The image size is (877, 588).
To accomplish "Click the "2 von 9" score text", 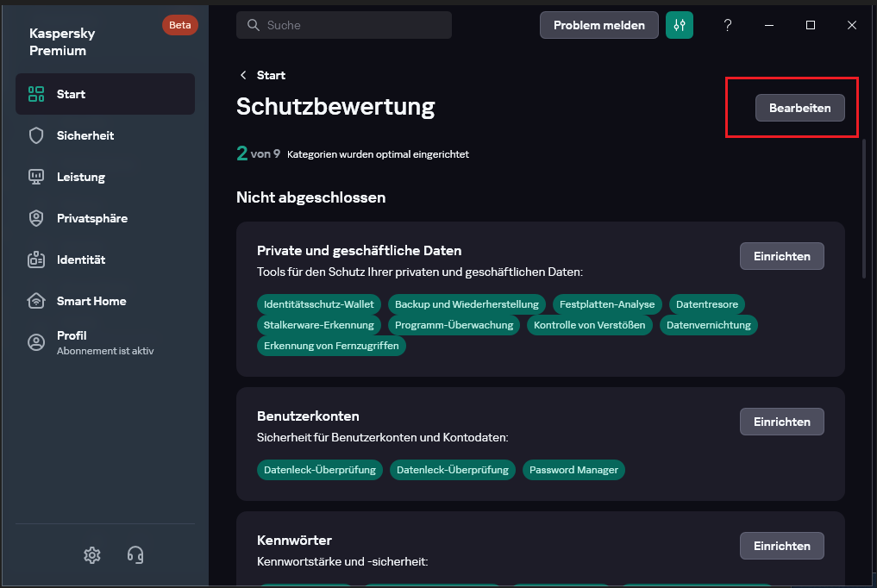I will point(258,153).
